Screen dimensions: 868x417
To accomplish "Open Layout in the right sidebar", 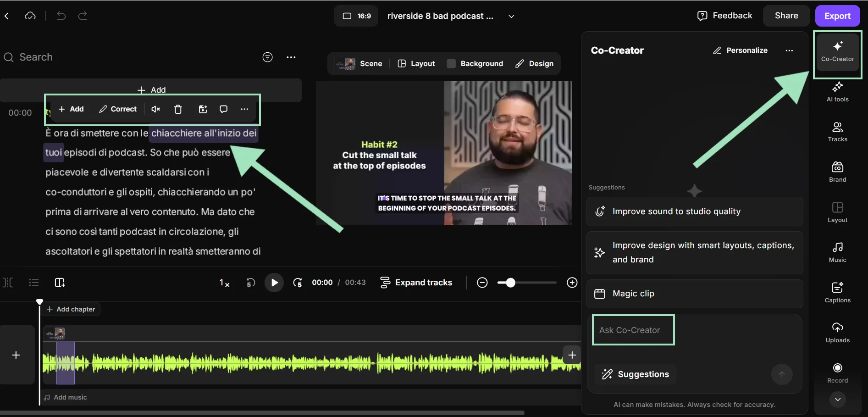I will click(x=837, y=212).
